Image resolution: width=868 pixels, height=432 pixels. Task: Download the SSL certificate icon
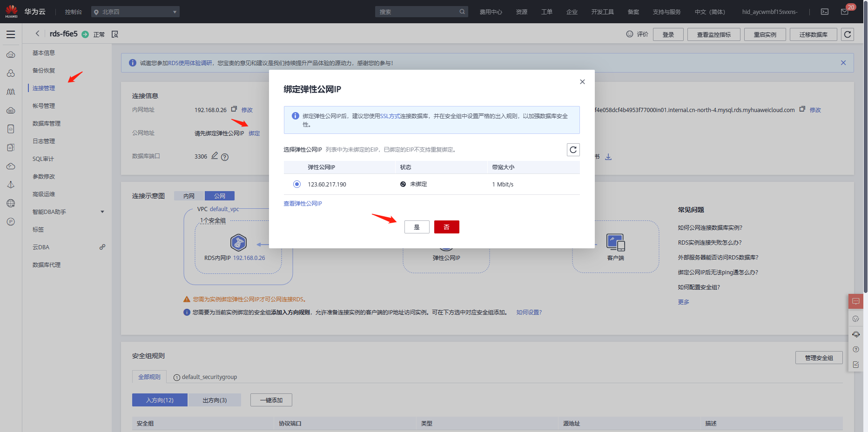click(608, 157)
